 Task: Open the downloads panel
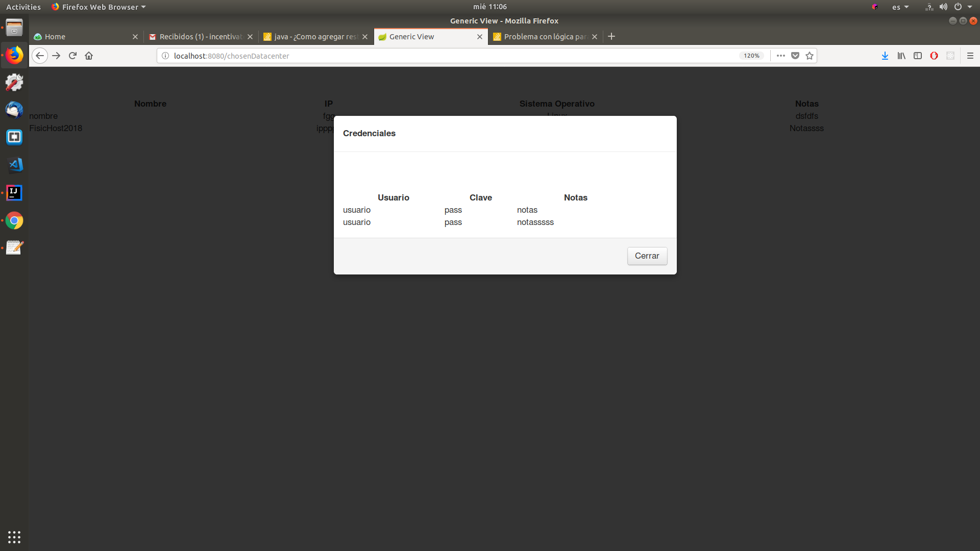[885, 56]
